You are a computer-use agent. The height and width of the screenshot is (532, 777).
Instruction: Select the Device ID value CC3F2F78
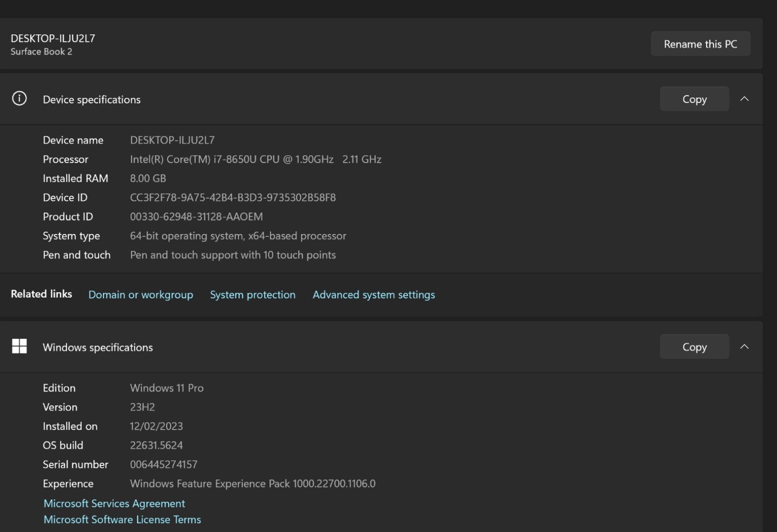[233, 198]
